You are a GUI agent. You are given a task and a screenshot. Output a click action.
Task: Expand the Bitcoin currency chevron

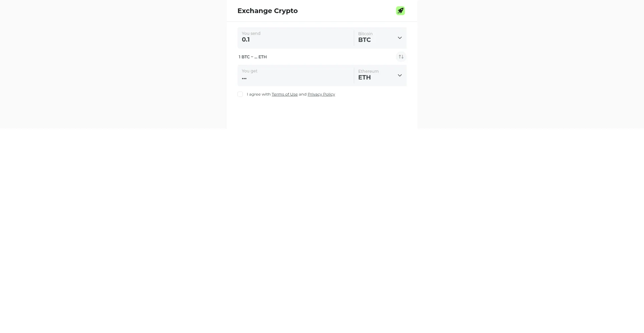click(x=399, y=38)
